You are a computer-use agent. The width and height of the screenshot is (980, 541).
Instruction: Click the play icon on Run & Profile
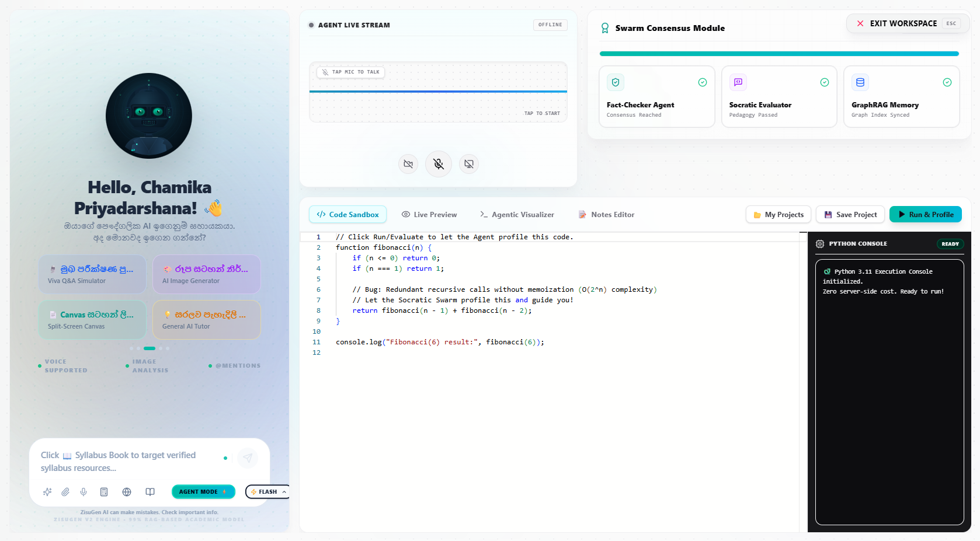pyautogui.click(x=902, y=215)
